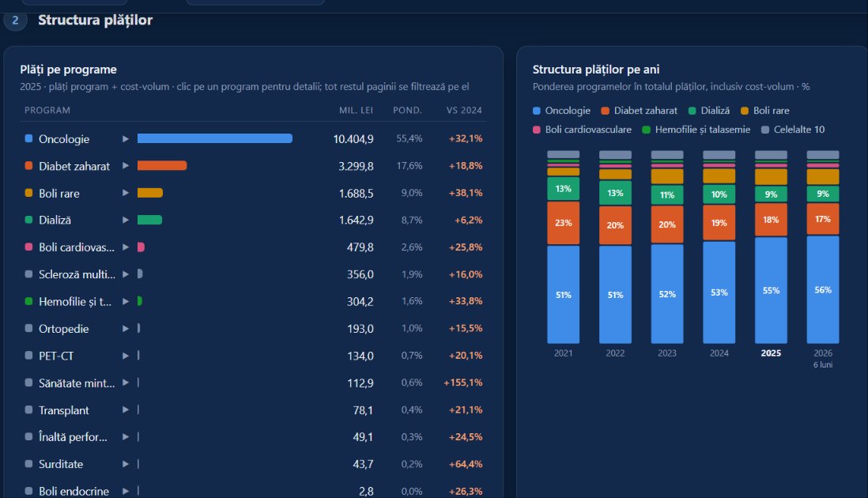Viewport: 868px width, 498px height.
Task: Click the 2026 Oncologie 56% bar segment
Action: 823,290
